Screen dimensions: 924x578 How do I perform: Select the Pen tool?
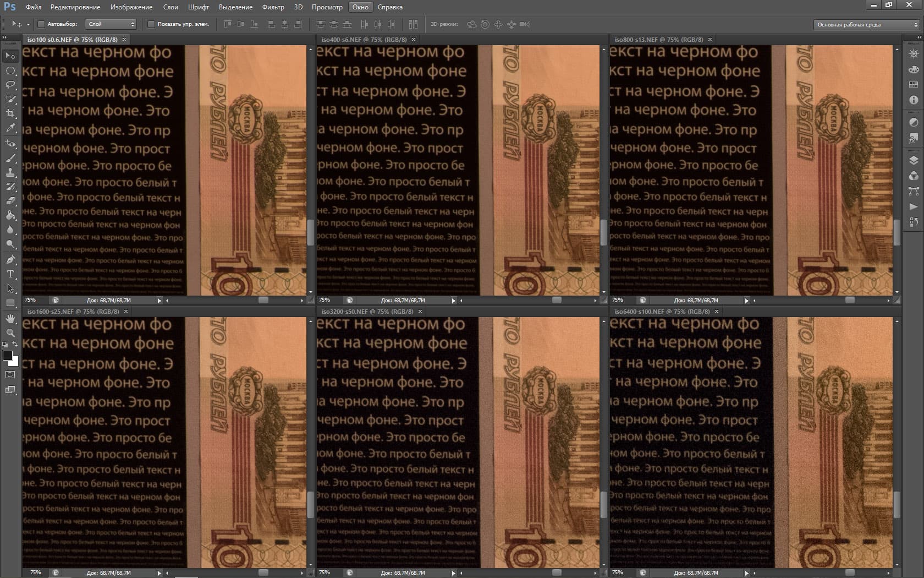10,260
